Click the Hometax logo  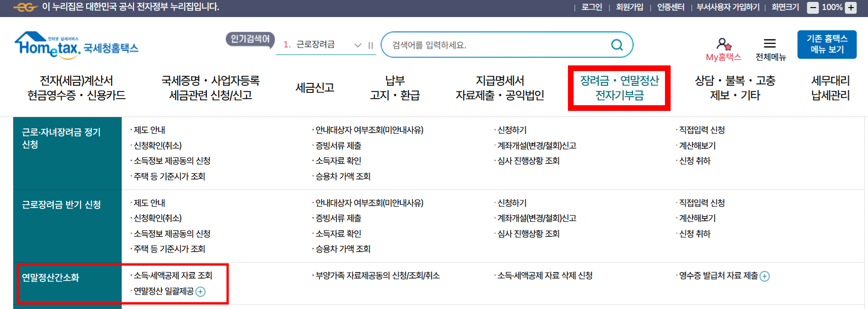click(x=76, y=45)
